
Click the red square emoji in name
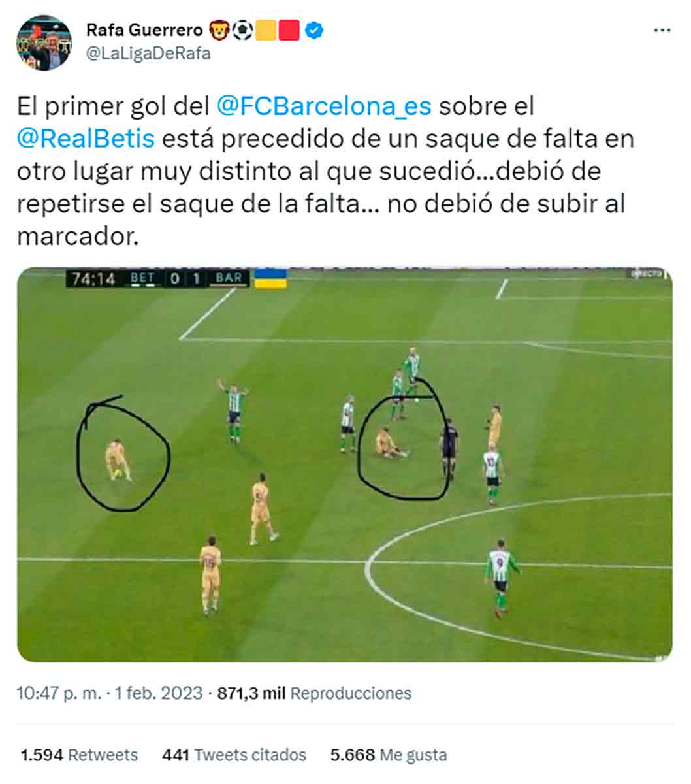coord(289,30)
